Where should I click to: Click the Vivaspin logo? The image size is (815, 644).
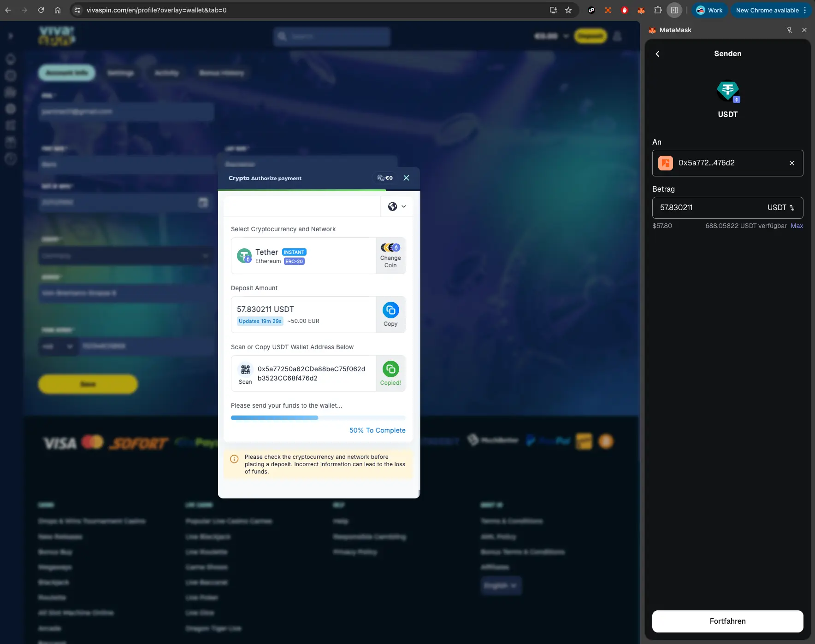tap(57, 36)
